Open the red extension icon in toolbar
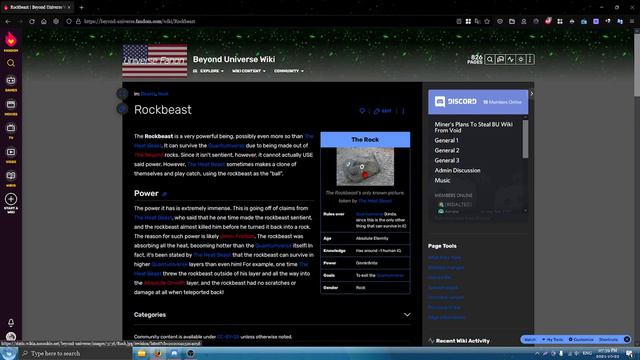This screenshot has width=640, height=360. click(x=548, y=21)
